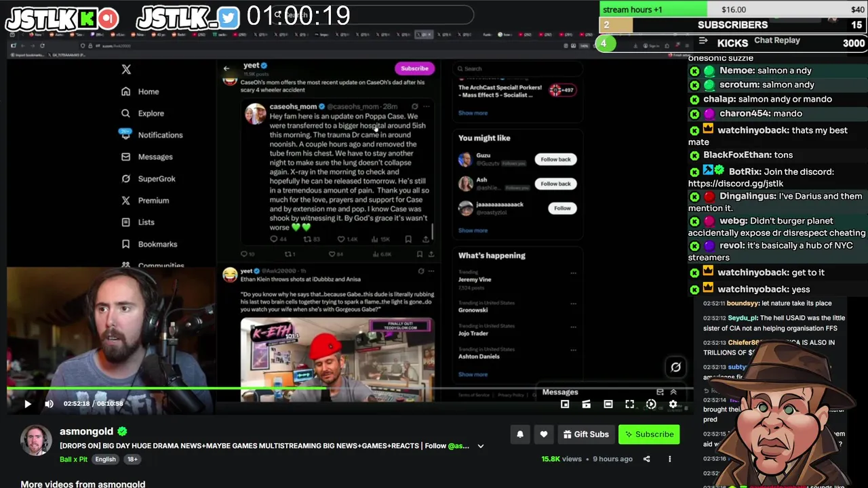Mute the video player volume
Viewport: 868px width, 488px height.
tap(49, 404)
